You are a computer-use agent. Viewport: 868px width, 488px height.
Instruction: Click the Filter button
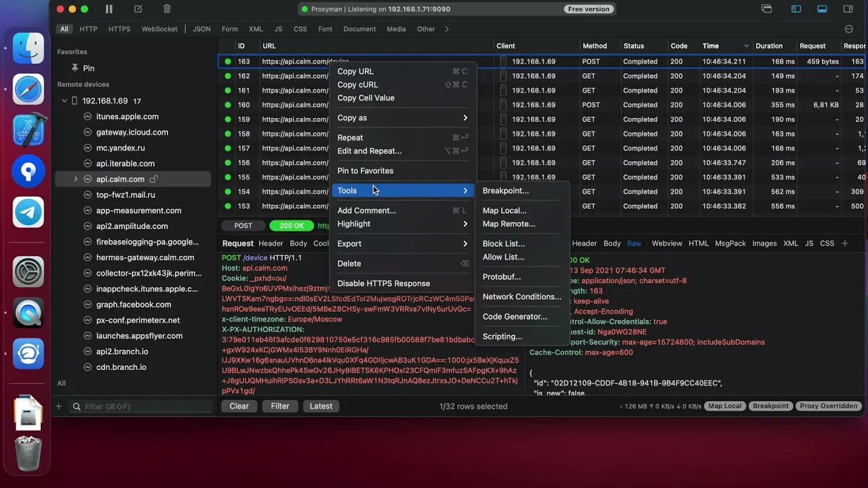(280, 406)
